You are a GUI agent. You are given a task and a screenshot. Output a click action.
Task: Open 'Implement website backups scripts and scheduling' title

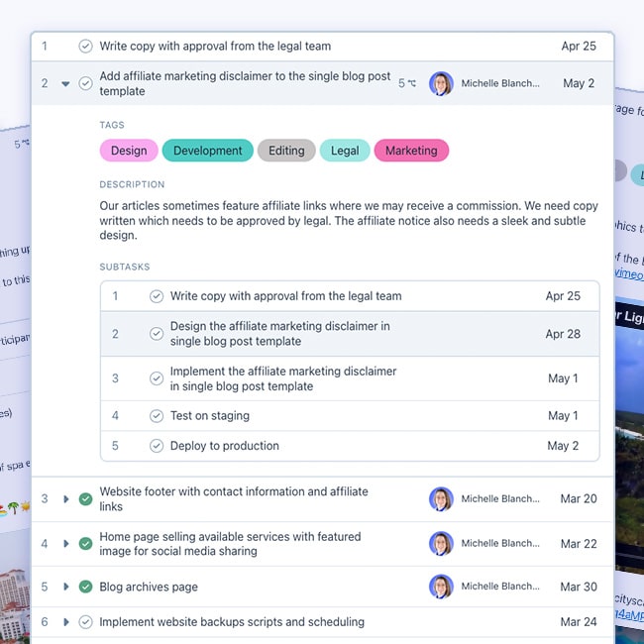pos(232,622)
